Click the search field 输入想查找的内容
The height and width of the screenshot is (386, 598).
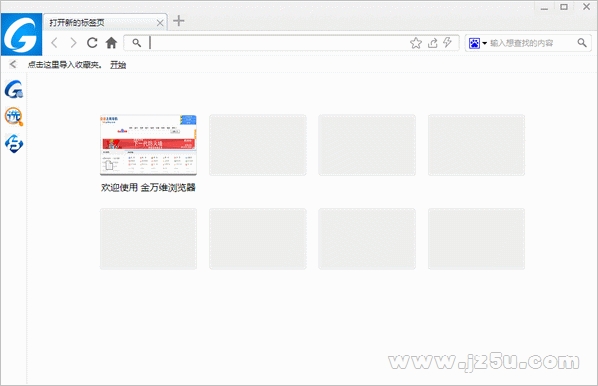coord(532,43)
